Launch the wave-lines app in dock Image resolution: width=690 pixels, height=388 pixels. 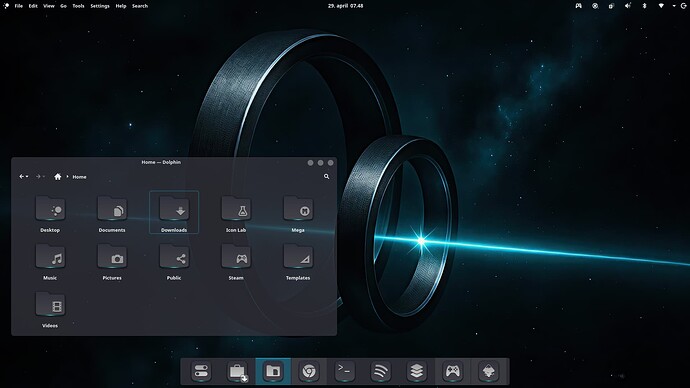tap(381, 371)
